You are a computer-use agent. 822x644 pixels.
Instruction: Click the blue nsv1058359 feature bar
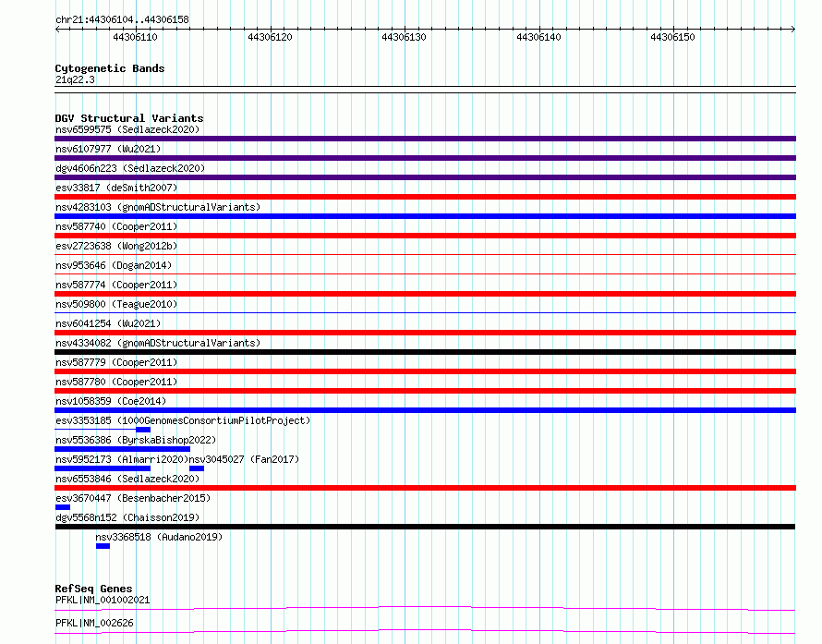[x=425, y=410]
